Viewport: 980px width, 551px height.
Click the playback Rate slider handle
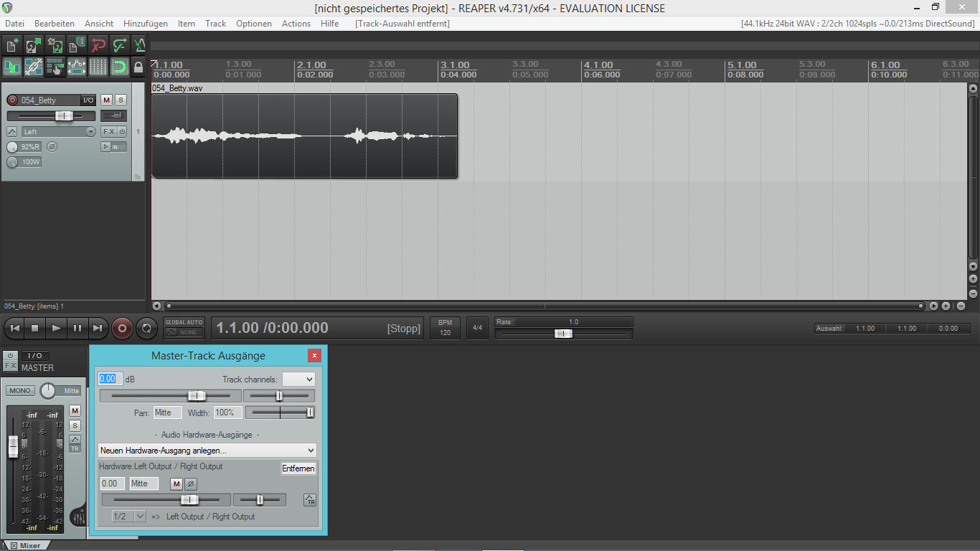[x=563, y=334]
